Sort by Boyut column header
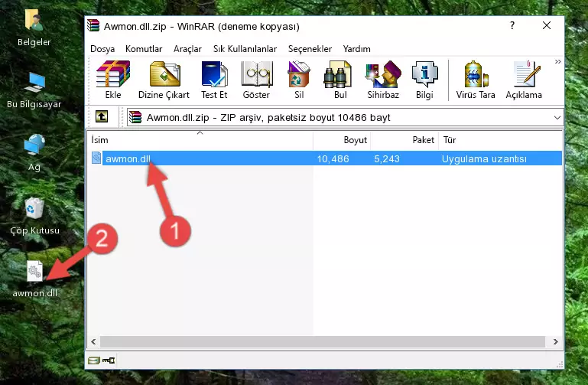This screenshot has width=588, height=385. 342,140
